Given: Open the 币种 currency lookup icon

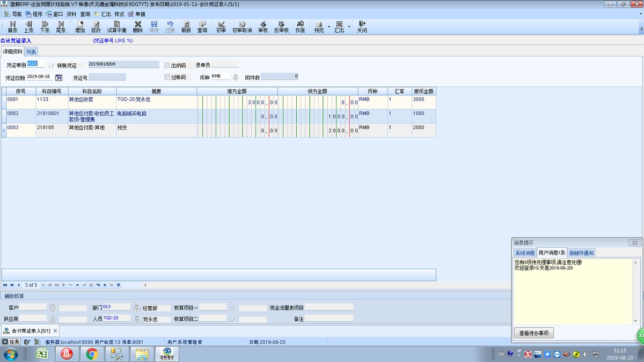Looking at the screenshot, I should point(235,77).
